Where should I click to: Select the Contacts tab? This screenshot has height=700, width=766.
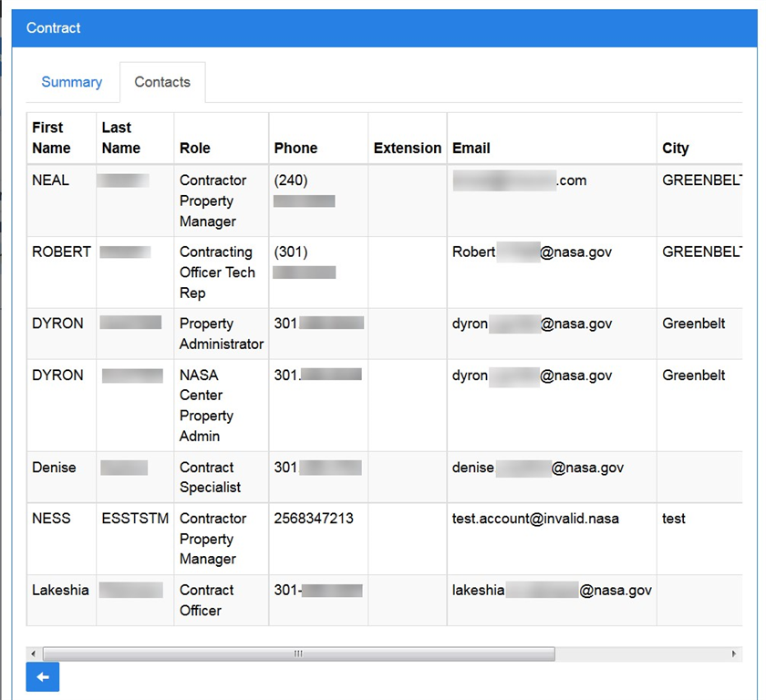click(162, 82)
